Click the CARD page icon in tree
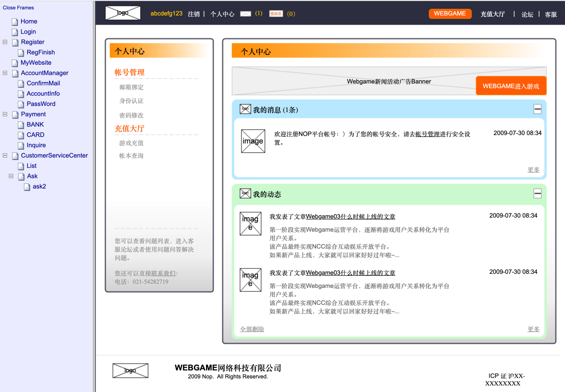 [21, 135]
